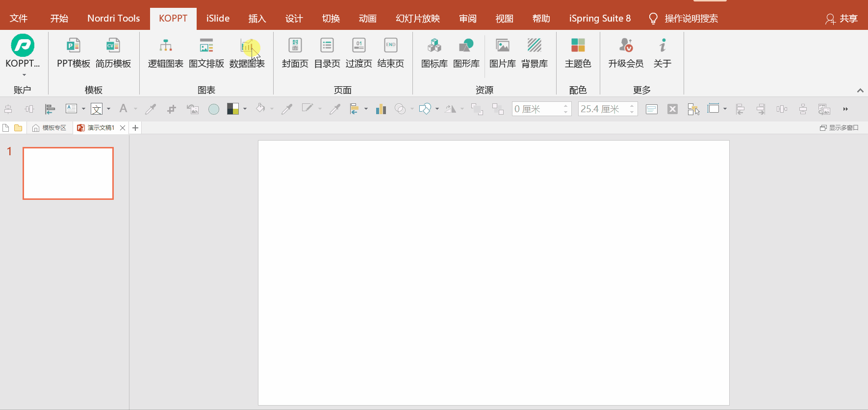Viewport: 868px width, 410px height.
Task: Open the 设计 design tab
Action: (294, 19)
